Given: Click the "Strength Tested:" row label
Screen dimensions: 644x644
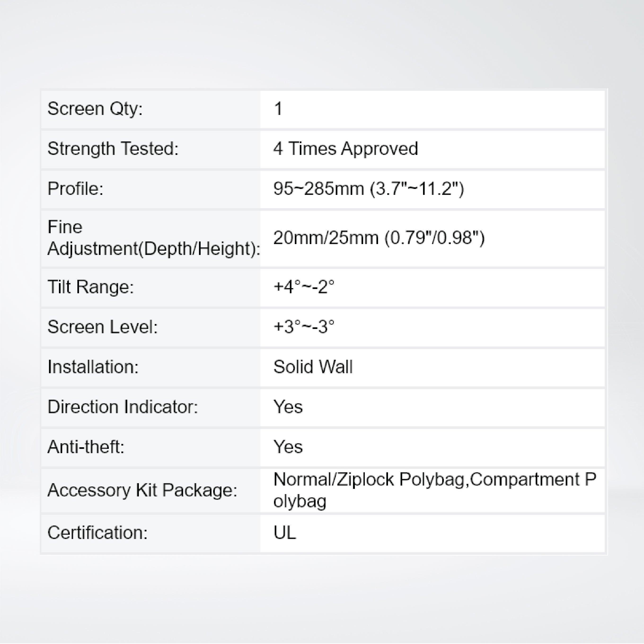Looking at the screenshot, I should pos(113,149).
